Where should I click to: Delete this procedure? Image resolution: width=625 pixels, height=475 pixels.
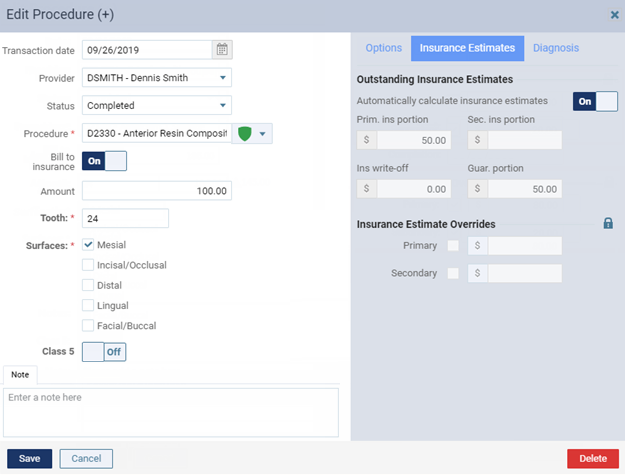pos(592,458)
